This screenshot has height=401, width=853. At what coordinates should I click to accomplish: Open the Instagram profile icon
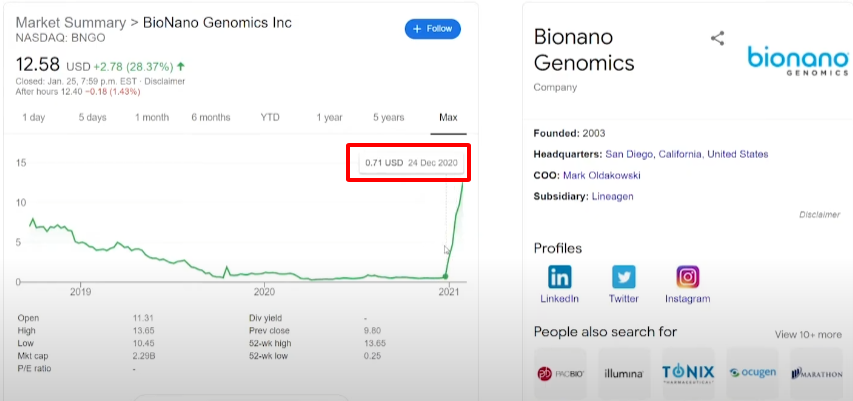point(687,277)
